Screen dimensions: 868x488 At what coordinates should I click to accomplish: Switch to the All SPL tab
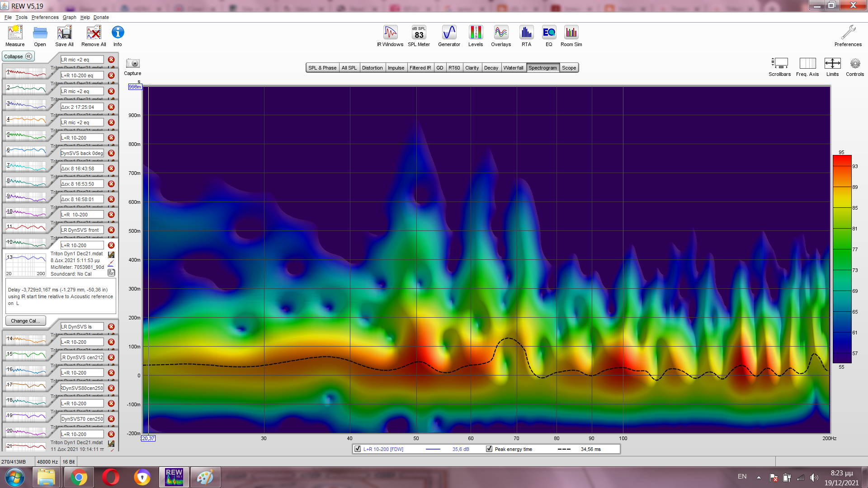pos(349,68)
